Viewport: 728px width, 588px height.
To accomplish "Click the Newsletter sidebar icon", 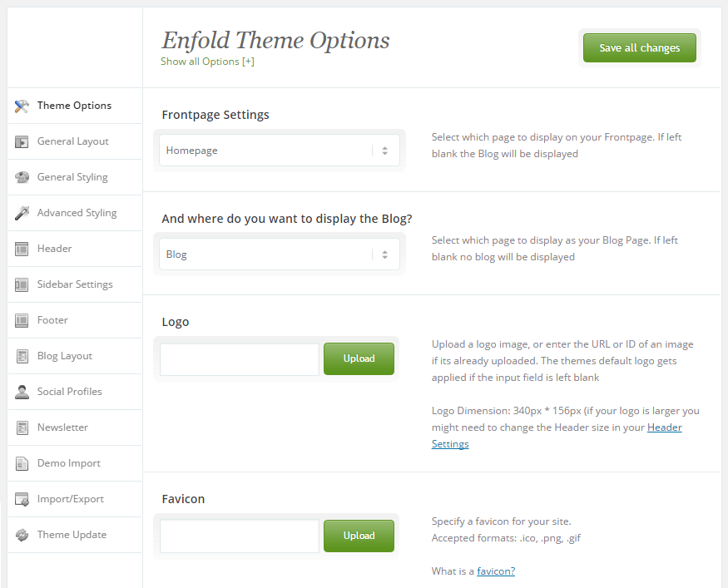I will pos(22,427).
